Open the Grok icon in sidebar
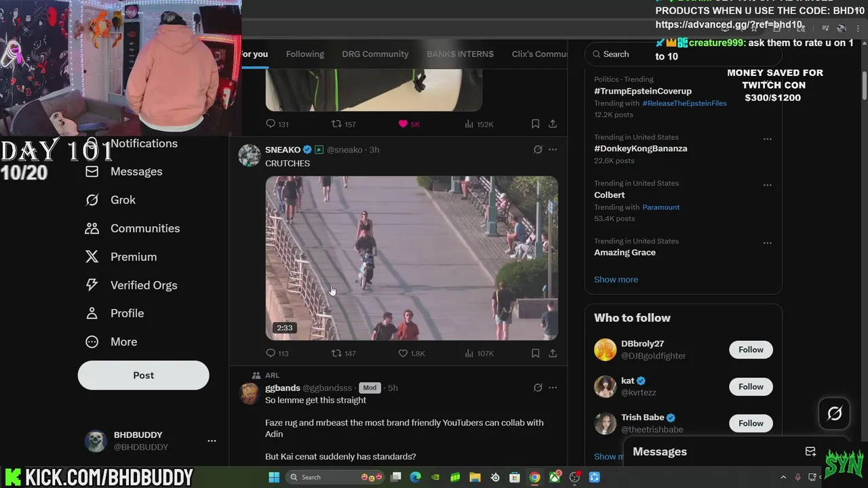 [92, 200]
